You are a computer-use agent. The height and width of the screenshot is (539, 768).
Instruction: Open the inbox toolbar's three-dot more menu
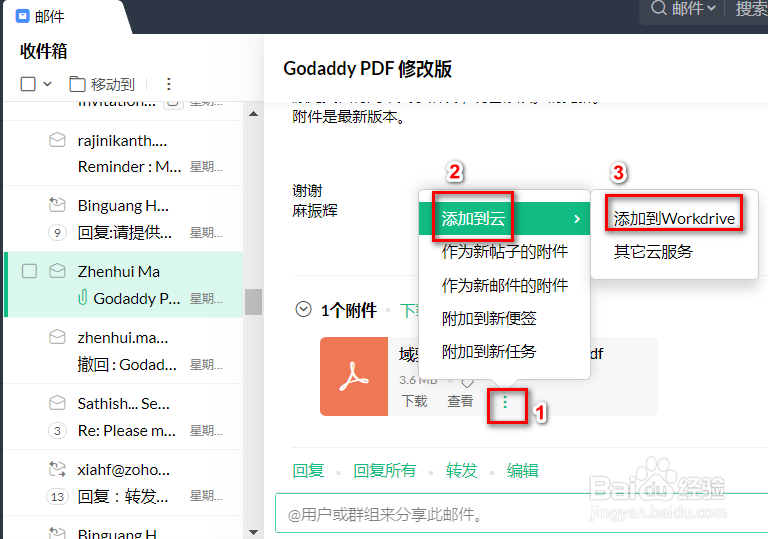pos(168,84)
